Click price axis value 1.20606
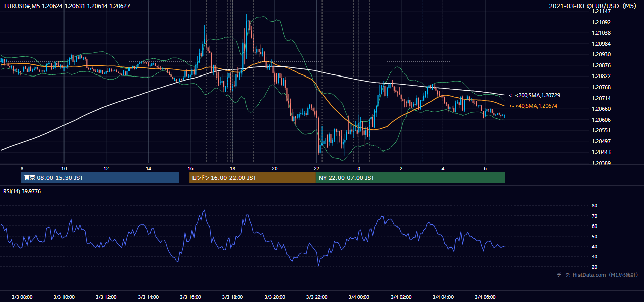This screenshot has width=644, height=302. click(x=601, y=120)
